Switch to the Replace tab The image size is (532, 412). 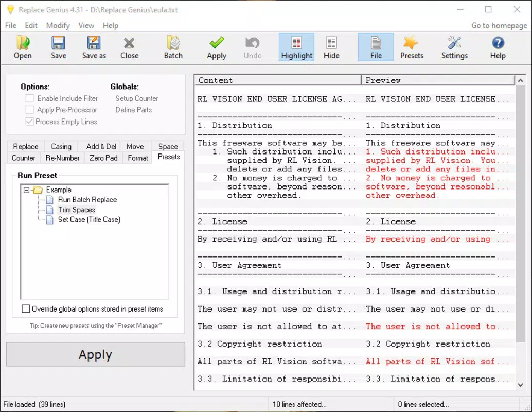26,146
